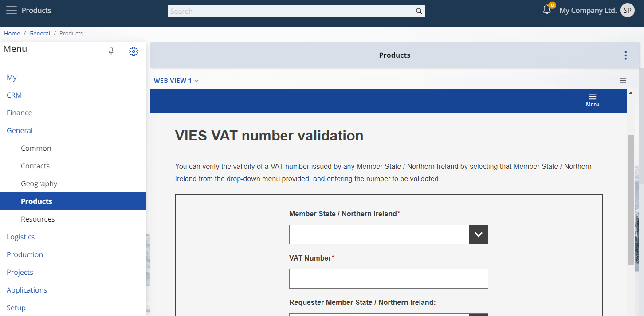Click the Menu sidebar heading
Screen dimensions: 644x316
(15, 49)
